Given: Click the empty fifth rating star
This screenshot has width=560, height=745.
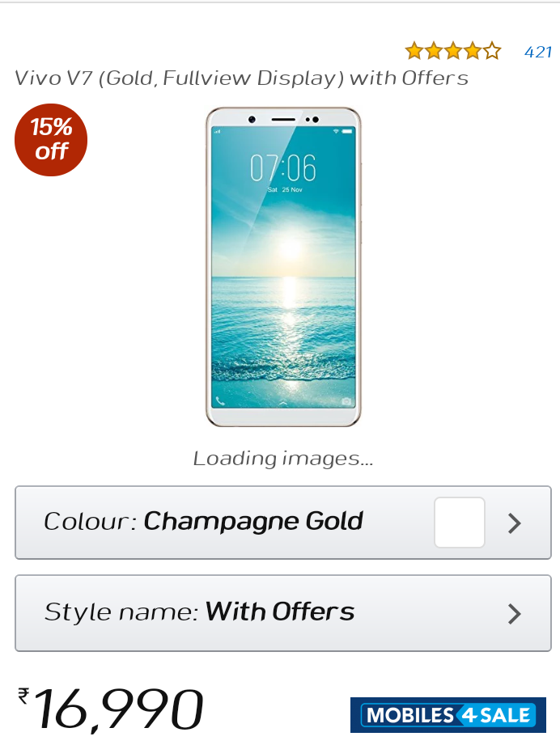Looking at the screenshot, I should pos(492,51).
